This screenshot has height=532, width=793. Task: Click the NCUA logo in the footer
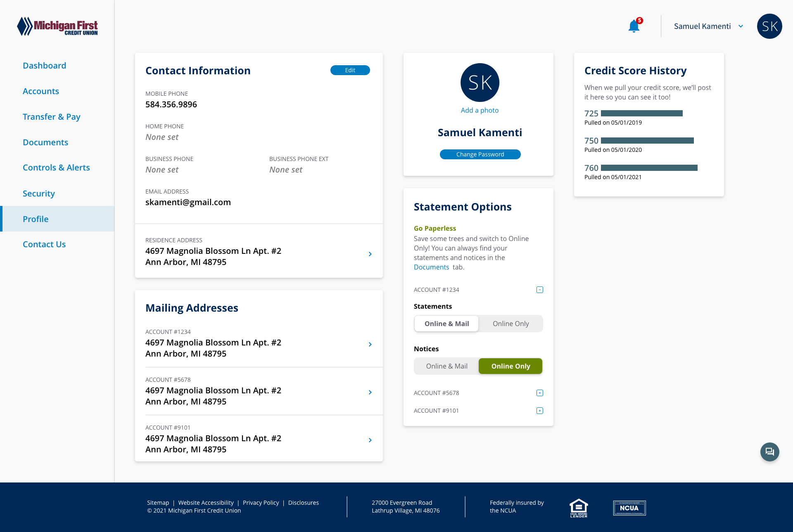[629, 508]
